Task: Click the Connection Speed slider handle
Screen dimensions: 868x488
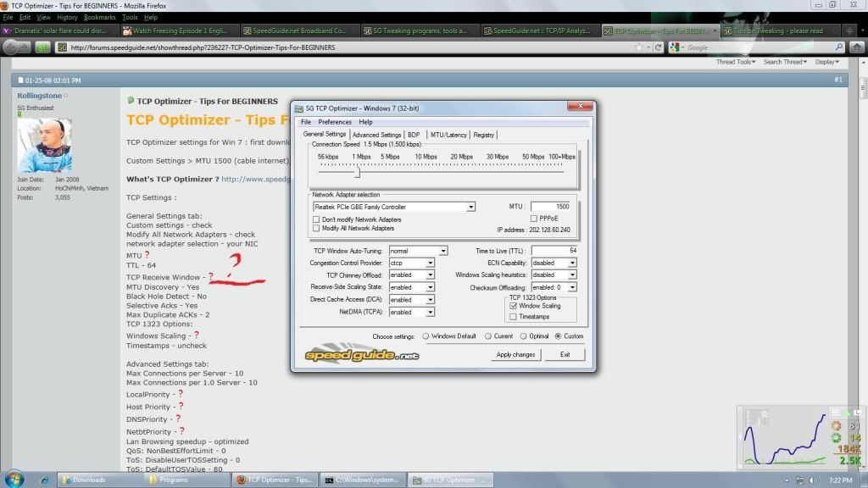Action: tap(358, 172)
